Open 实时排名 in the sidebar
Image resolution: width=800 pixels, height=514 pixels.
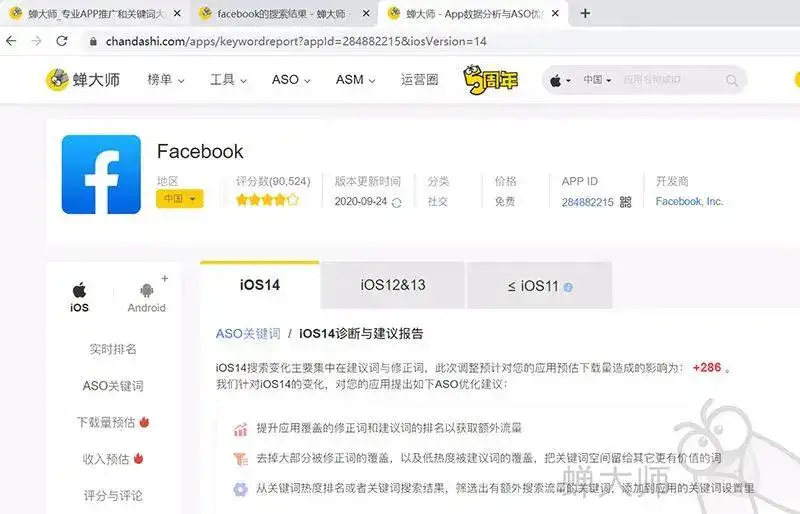coord(113,349)
